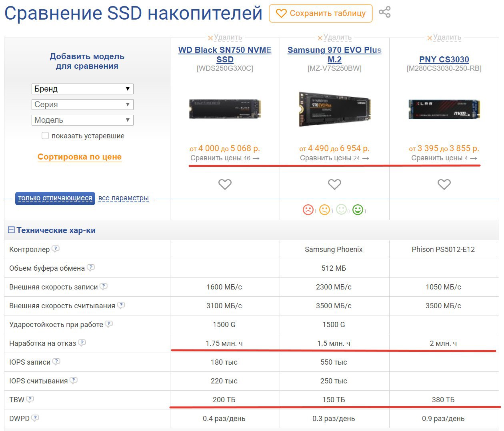
Task: Add PNY CS3030 to favorites heart
Action: tap(444, 184)
